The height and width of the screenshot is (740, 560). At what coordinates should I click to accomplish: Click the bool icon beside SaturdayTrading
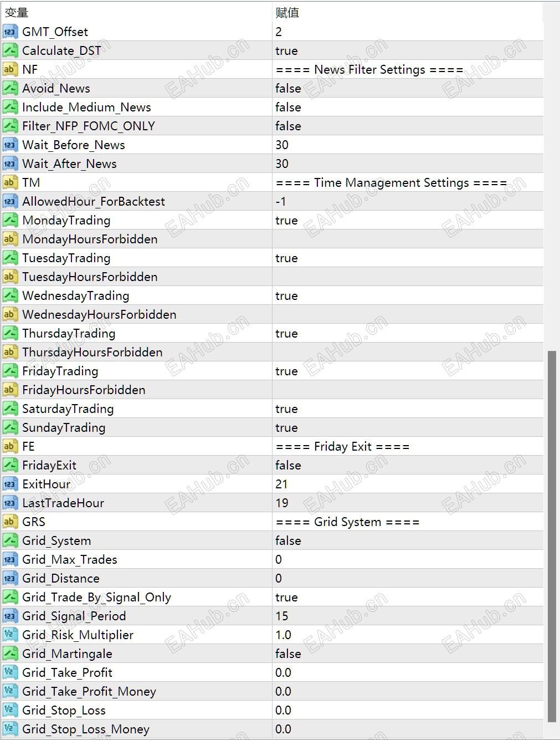click(x=10, y=409)
